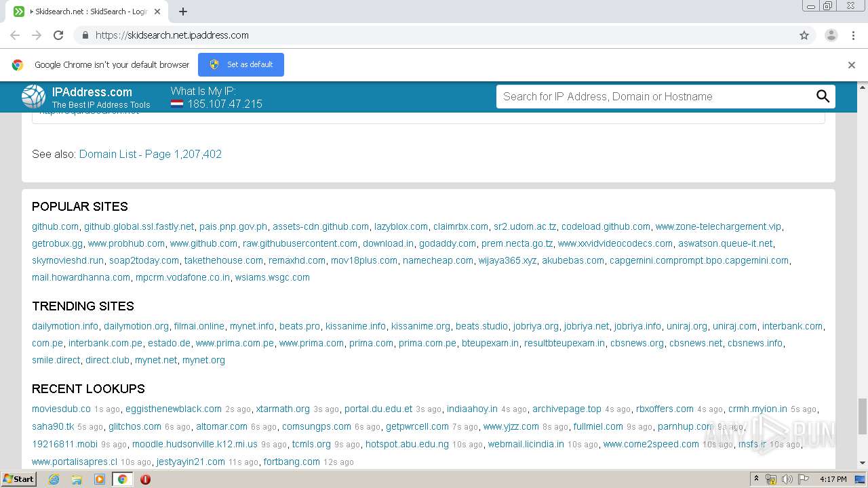The width and height of the screenshot is (868, 488).
Task: Click the scrollbar down arrow
Action: click(x=863, y=464)
